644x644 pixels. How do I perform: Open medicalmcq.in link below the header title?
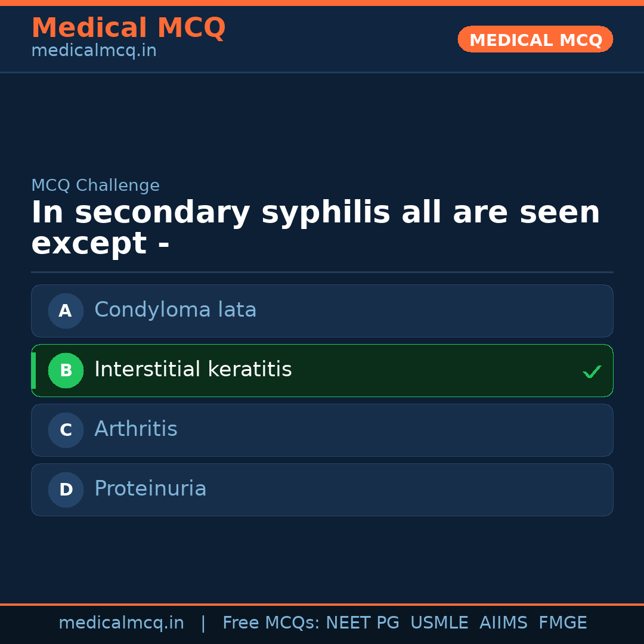coord(94,51)
